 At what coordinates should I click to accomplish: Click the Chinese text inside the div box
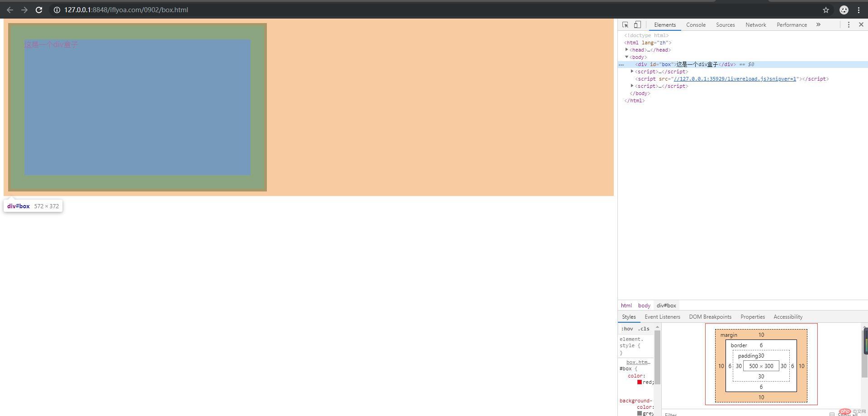coord(51,44)
